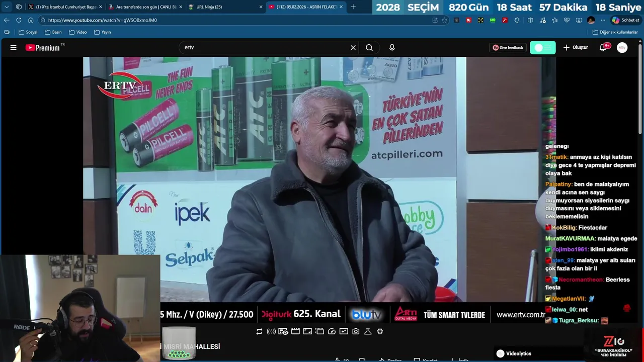Viewport: 644px width, 362px height.
Task: Click the loop icon under the video
Action: 259,331
